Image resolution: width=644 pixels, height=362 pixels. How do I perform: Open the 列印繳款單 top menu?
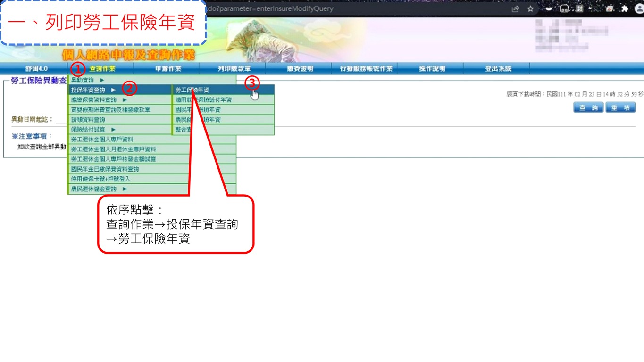[234, 68]
